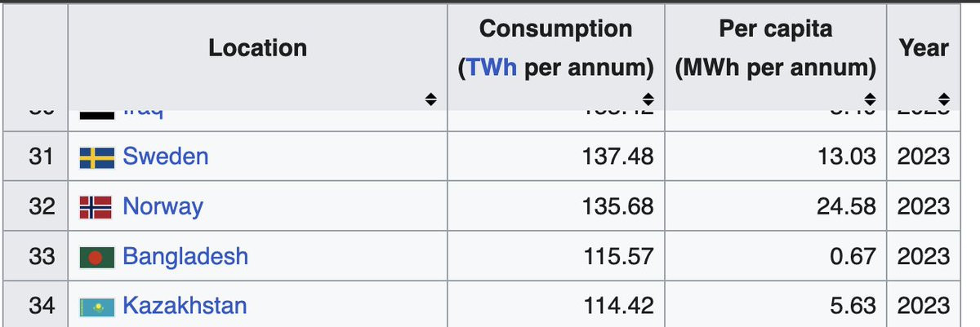The width and height of the screenshot is (980, 327).
Task: Sort by Consumption column arrows
Action: click(648, 99)
